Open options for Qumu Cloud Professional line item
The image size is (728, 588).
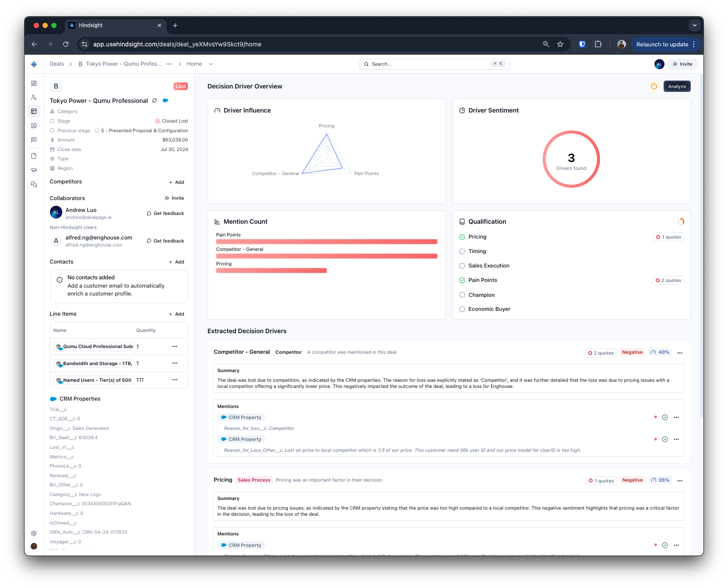tap(175, 346)
